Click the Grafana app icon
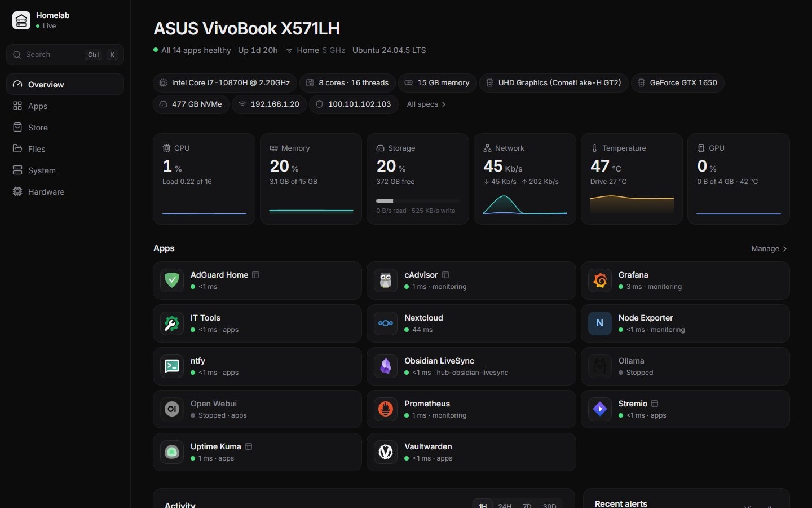Image resolution: width=812 pixels, height=508 pixels. point(600,281)
